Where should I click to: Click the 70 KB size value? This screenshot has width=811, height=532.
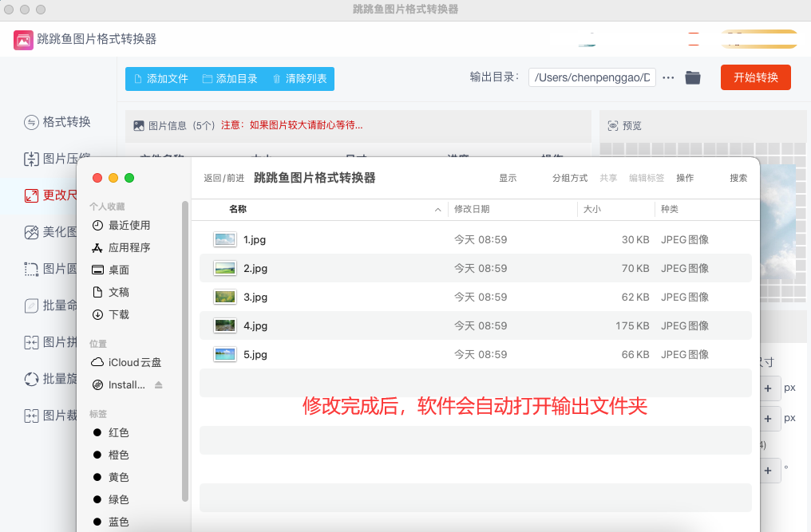[x=635, y=268]
